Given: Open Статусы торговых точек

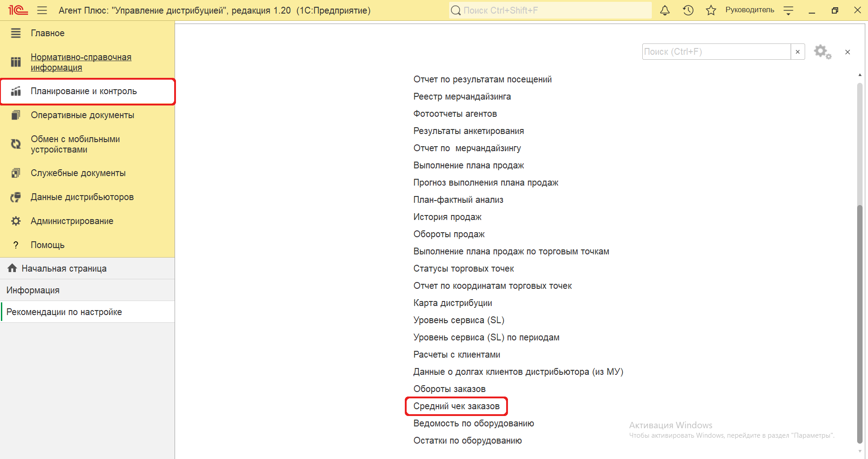Looking at the screenshot, I should (464, 268).
